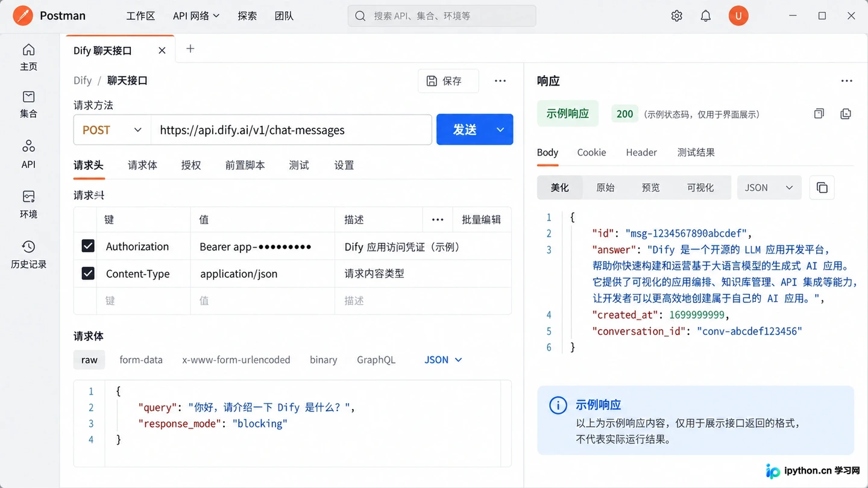868x488 pixels.
Task: Click Dify in the breadcrumb
Action: tap(83, 81)
